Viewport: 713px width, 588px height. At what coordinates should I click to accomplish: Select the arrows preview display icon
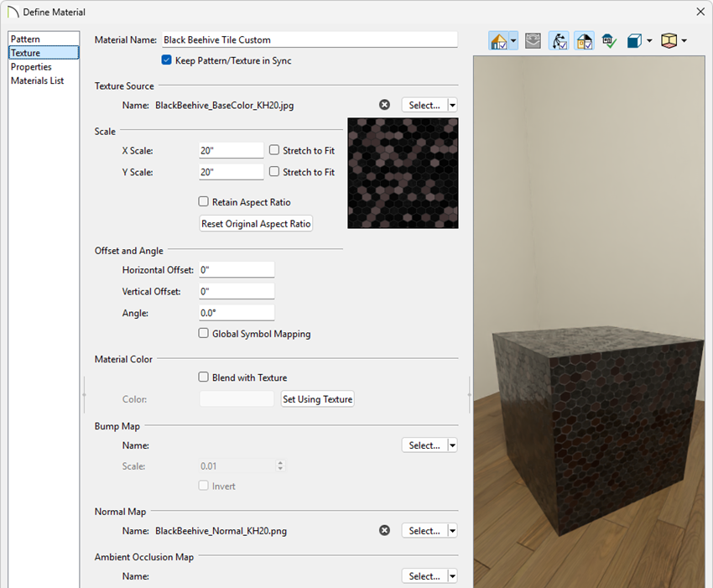pyautogui.click(x=559, y=40)
